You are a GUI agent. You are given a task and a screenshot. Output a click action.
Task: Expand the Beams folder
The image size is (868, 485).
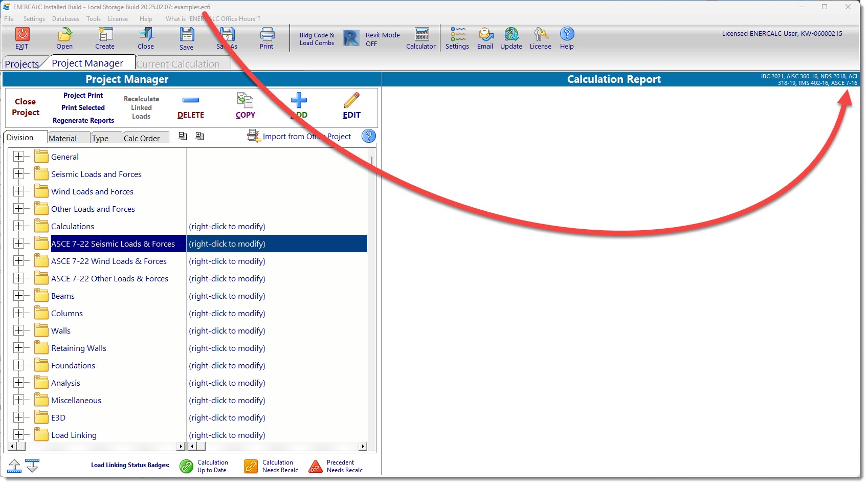coord(18,296)
